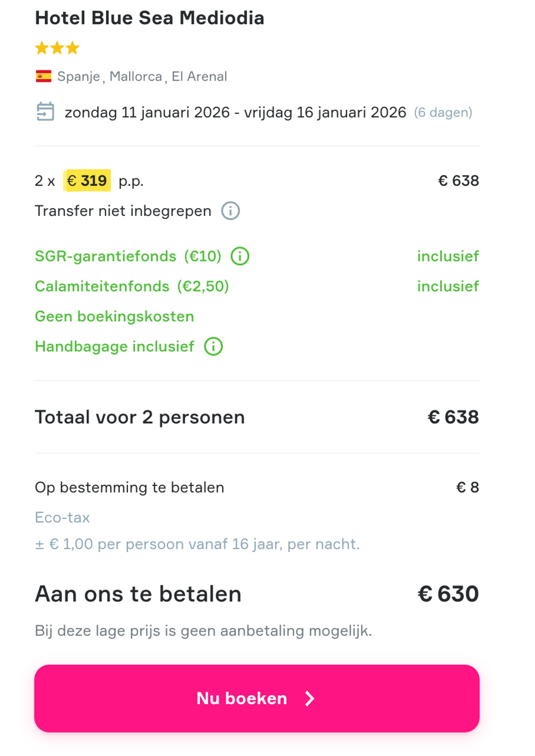The width and height of the screenshot is (535, 756).
Task: Click the highlighted € 319 price
Action: pos(87,180)
